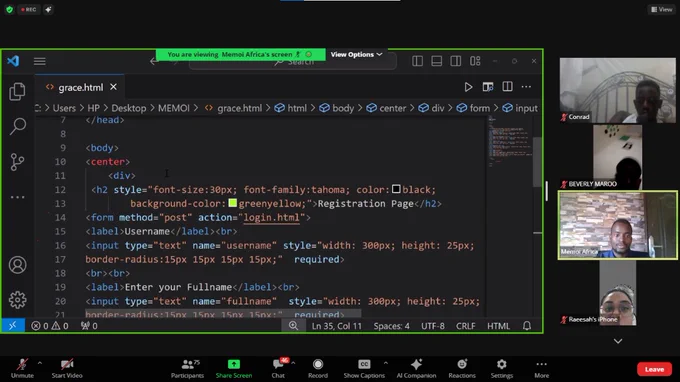Screen dimensions: 680x382
Task: Open the Participants panel
Action: [x=187, y=369]
